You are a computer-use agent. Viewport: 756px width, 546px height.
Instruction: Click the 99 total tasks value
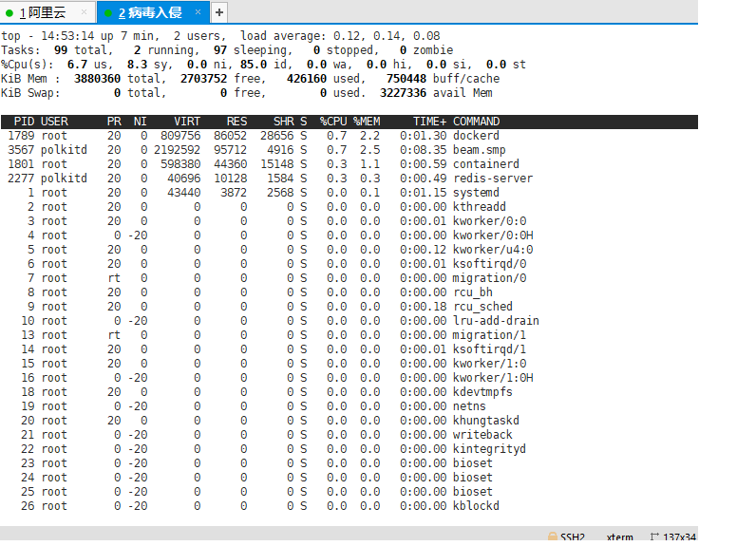[61, 50]
